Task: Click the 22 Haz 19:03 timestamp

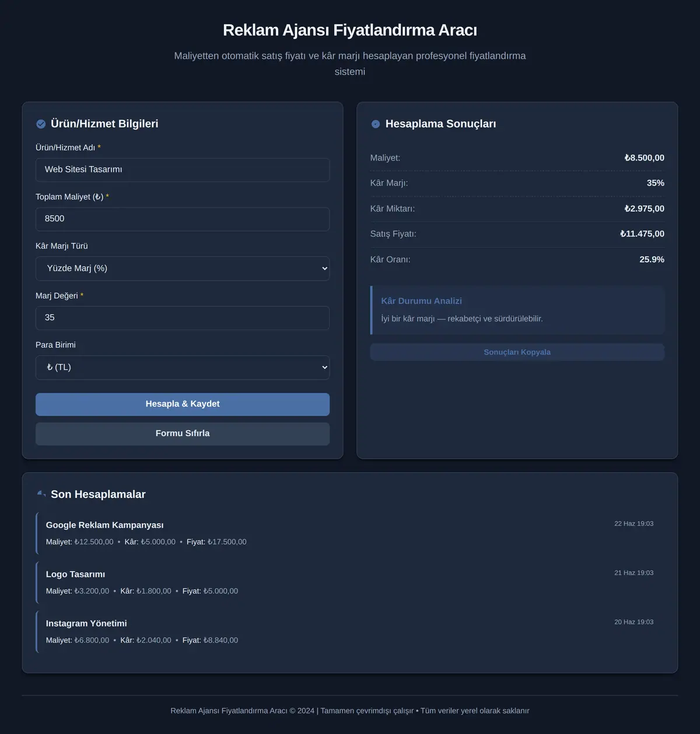Action: coord(633,524)
